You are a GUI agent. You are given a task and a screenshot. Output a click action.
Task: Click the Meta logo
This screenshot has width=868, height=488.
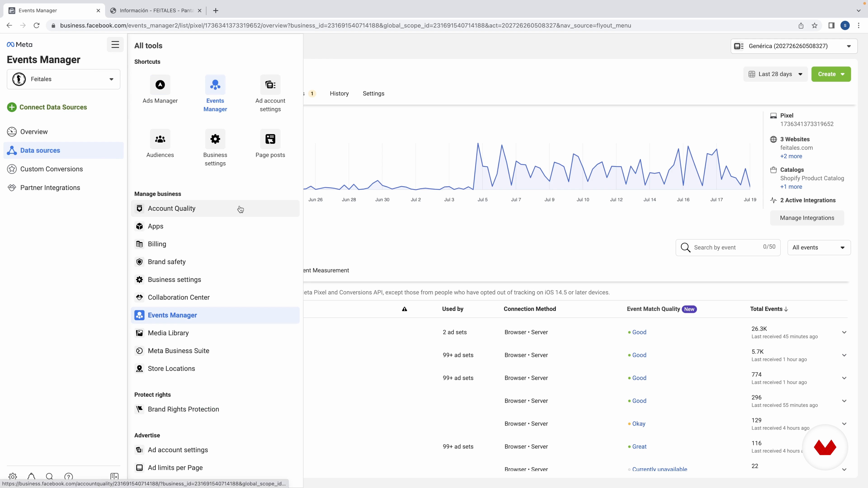19,45
